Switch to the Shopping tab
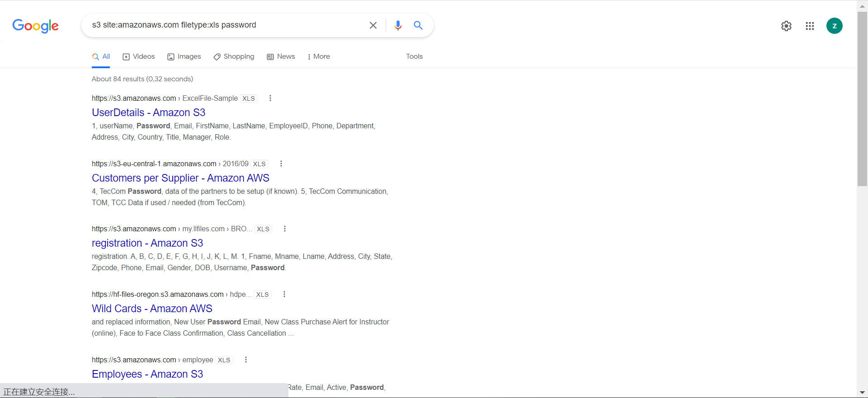This screenshot has height=398, width=868. [x=234, y=56]
